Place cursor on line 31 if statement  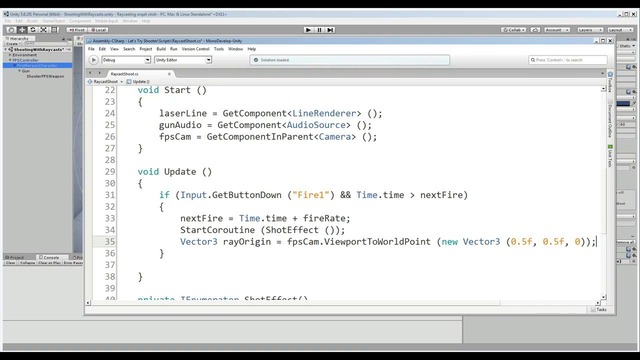pos(313,195)
